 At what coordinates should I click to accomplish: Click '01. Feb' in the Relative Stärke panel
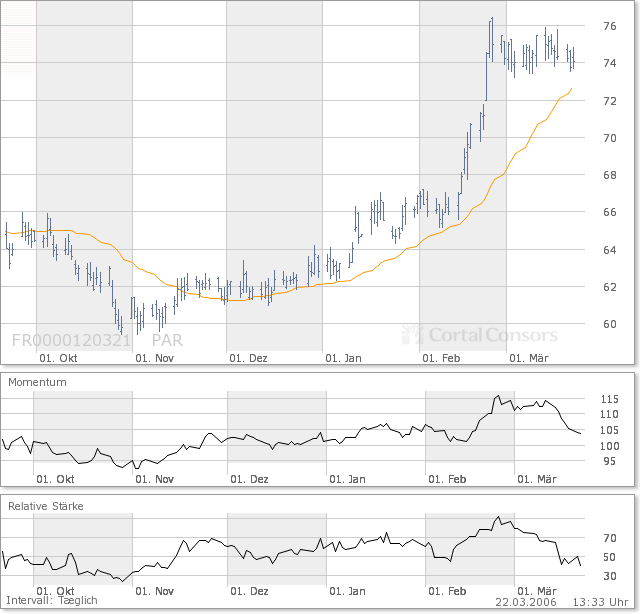[447, 591]
